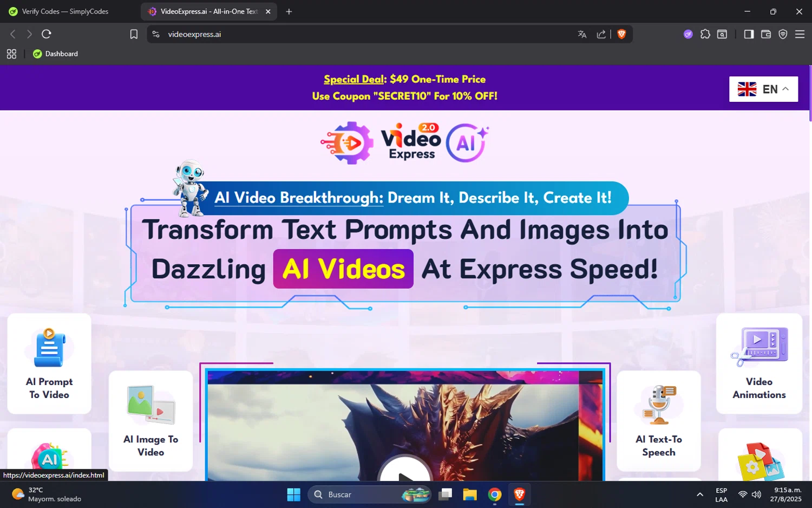
Task: Open site settings icon in address bar
Action: 156,34
